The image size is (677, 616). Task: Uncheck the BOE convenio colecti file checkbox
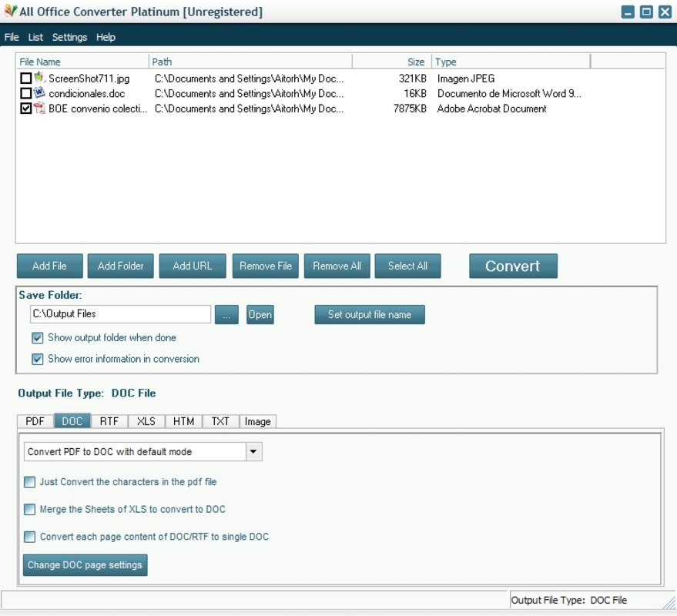pyautogui.click(x=26, y=109)
